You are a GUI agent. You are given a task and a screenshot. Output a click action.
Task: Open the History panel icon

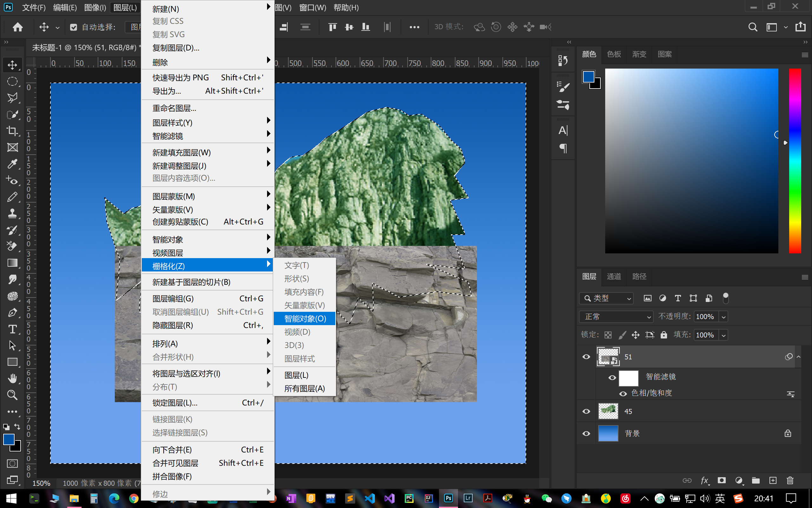[563, 61]
